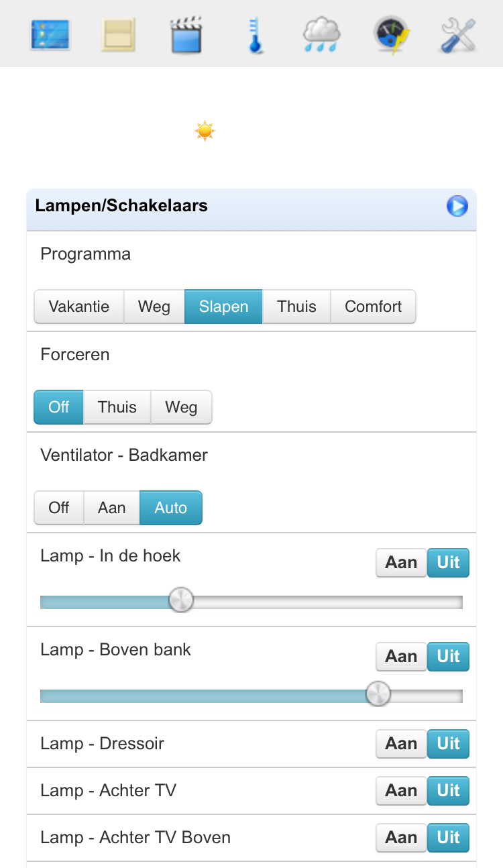This screenshot has height=868, width=503.
Task: Select the Vakantie programma option
Action: tap(79, 307)
